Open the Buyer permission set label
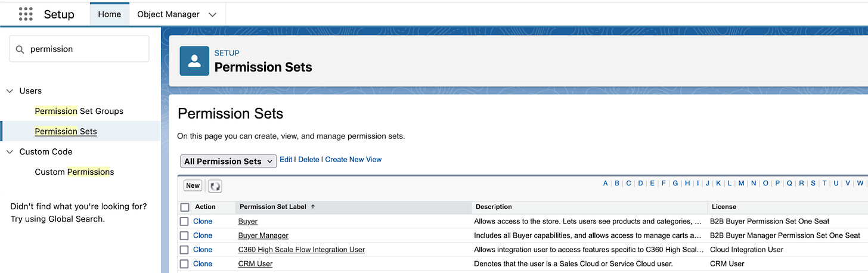The width and height of the screenshot is (868, 273). 248,221
